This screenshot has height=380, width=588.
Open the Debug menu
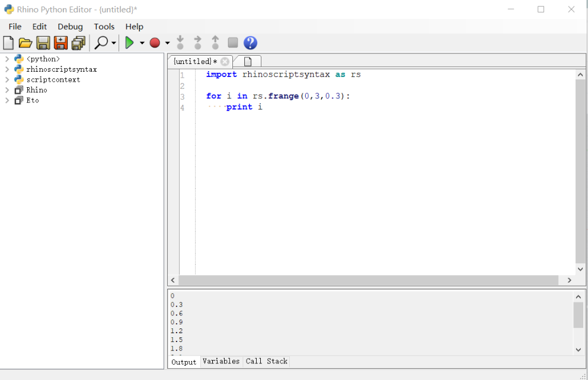coord(70,27)
